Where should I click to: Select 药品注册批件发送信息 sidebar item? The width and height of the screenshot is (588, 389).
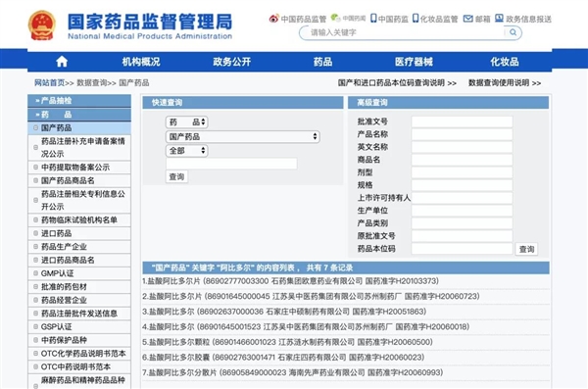79,314
